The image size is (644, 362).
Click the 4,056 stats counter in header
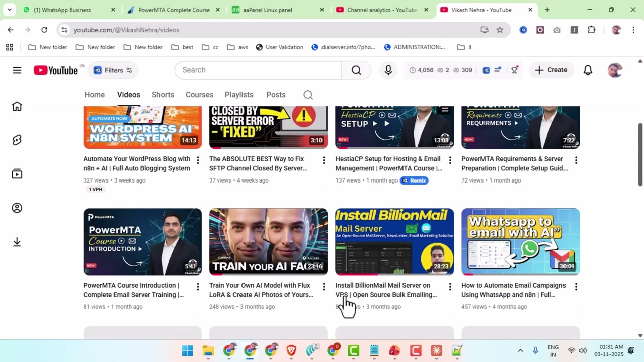(x=421, y=70)
